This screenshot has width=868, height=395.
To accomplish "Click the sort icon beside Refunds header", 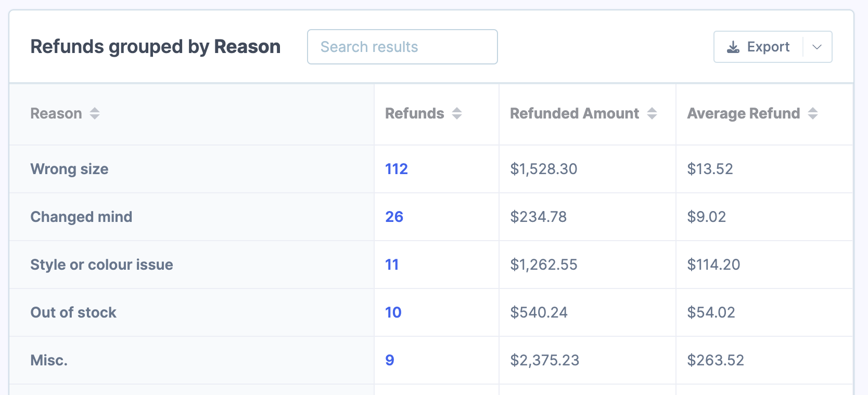I will point(457,113).
